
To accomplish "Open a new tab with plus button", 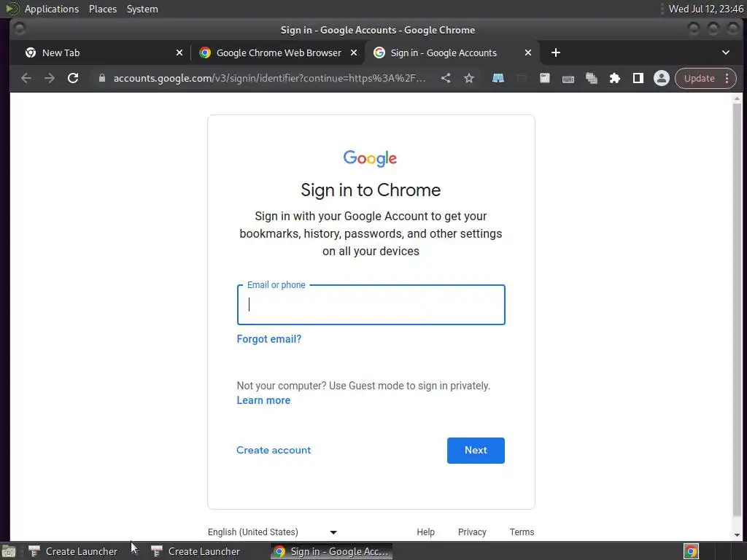I will pos(555,52).
